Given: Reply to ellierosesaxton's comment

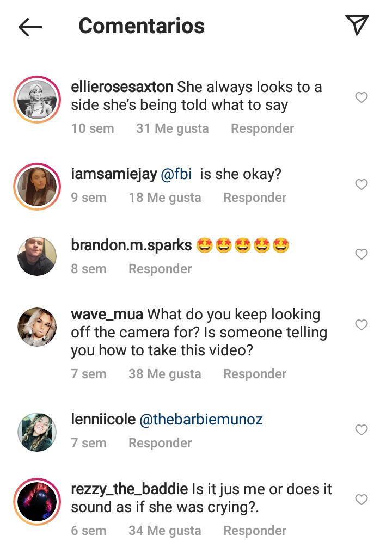Looking at the screenshot, I should point(262,128).
